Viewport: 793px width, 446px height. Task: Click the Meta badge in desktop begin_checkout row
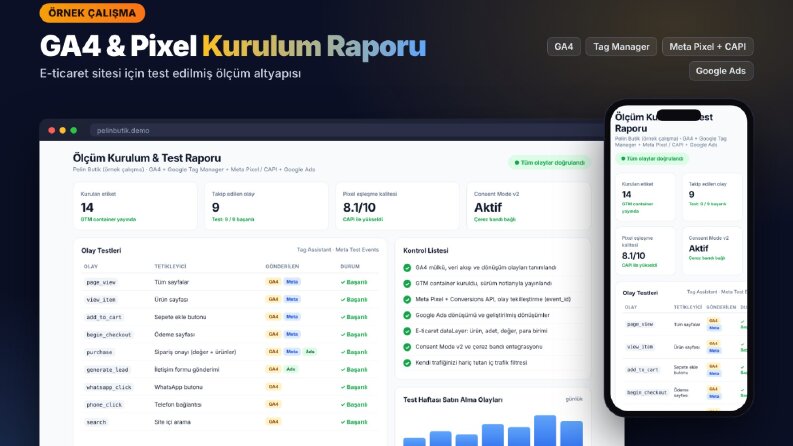292,334
